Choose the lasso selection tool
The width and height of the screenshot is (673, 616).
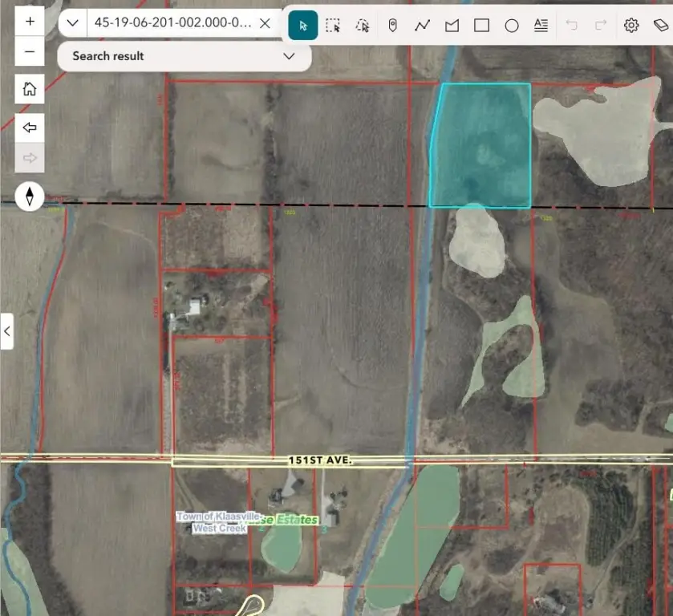[363, 26]
